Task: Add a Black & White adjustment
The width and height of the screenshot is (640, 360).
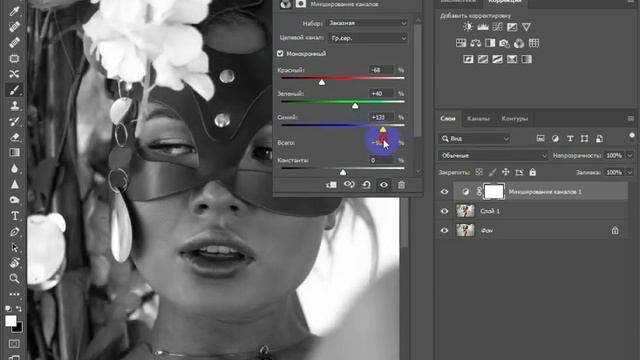Action: coord(490,43)
